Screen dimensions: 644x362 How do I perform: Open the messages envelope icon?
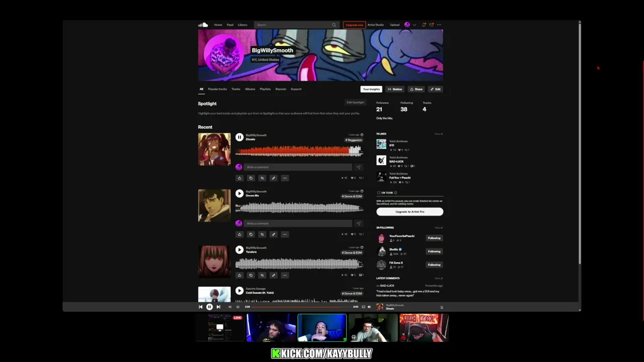[431, 25]
